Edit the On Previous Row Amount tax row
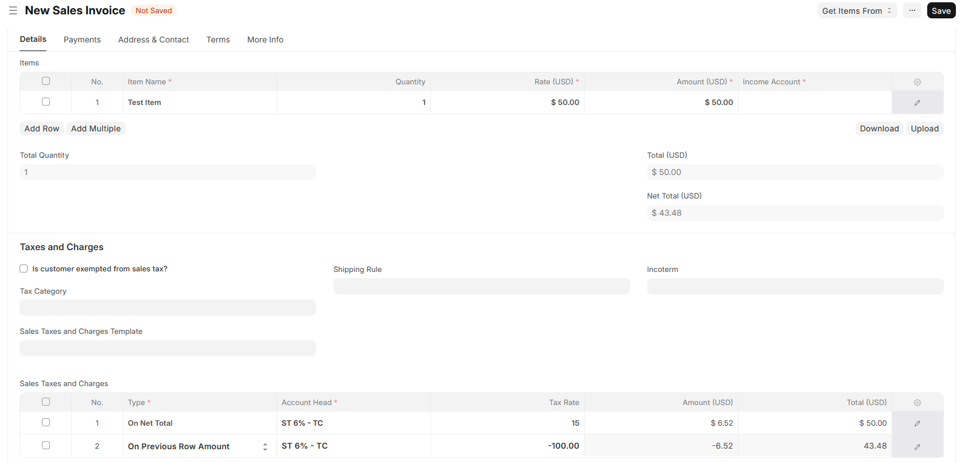 coord(917,446)
